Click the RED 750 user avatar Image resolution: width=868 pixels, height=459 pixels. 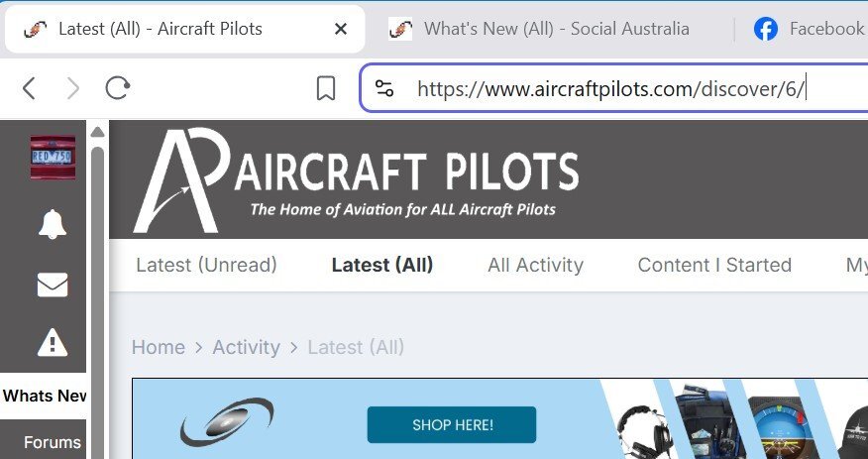(53, 158)
